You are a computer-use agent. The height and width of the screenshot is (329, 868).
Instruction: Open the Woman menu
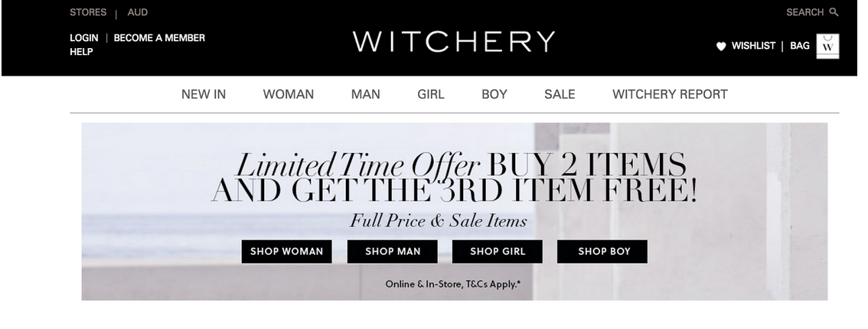[289, 95]
